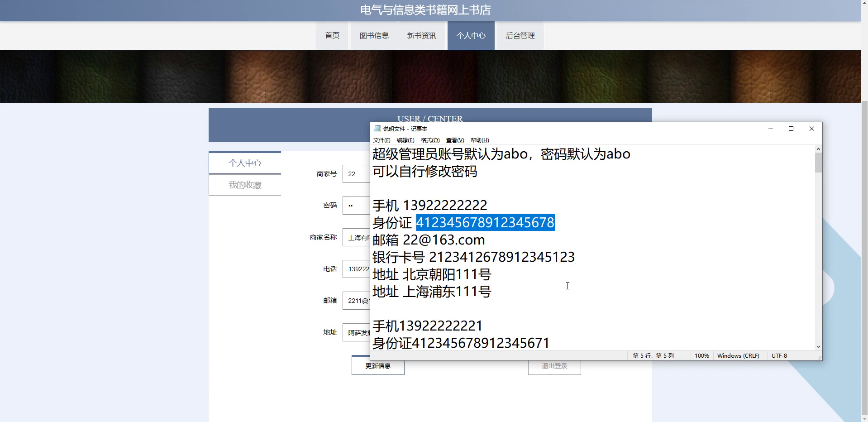868x422 pixels.
Task: Maximize the Notepad window
Action: [x=791, y=129]
